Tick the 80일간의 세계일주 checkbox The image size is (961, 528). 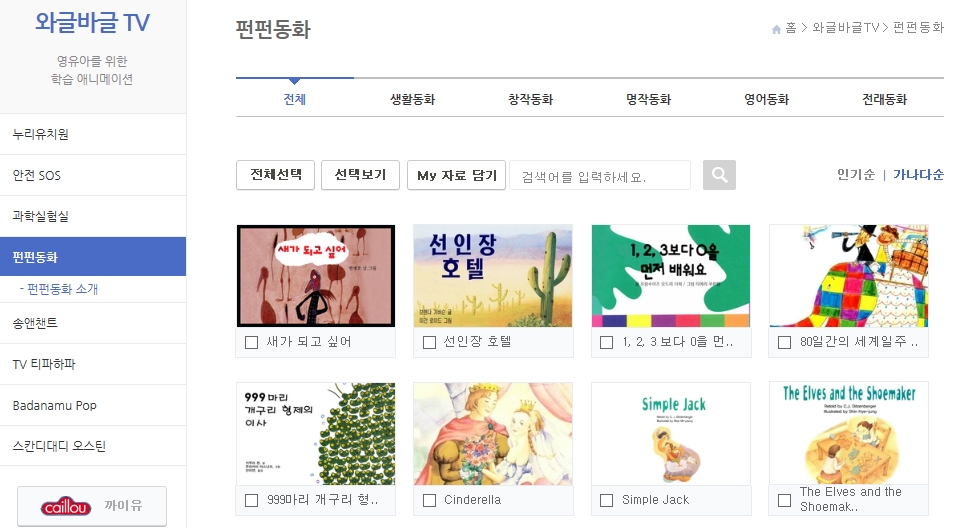pos(784,342)
